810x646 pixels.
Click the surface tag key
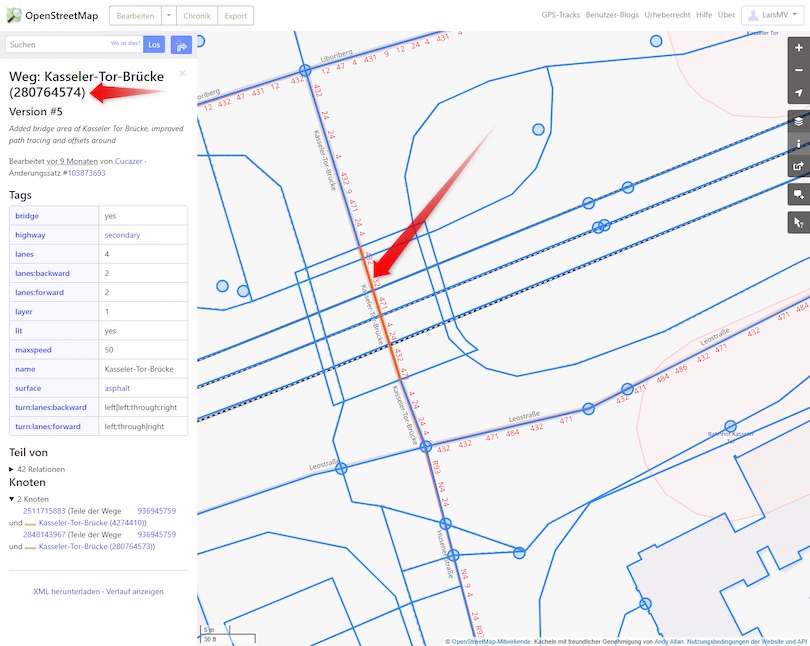pyautogui.click(x=28, y=388)
